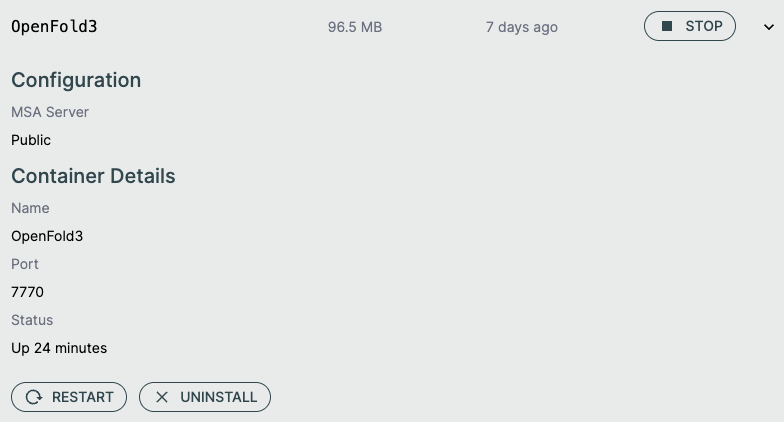Click the square stop icon

click(667, 27)
